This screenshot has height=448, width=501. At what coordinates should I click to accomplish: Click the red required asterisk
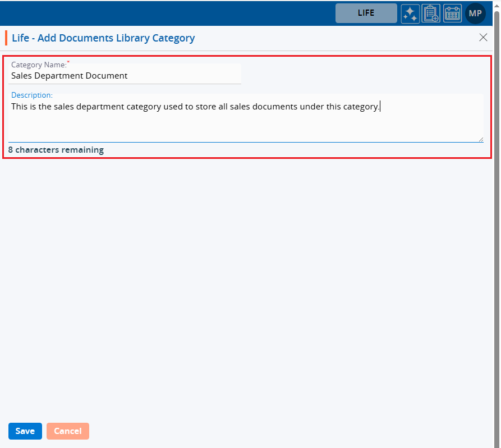tap(68, 62)
